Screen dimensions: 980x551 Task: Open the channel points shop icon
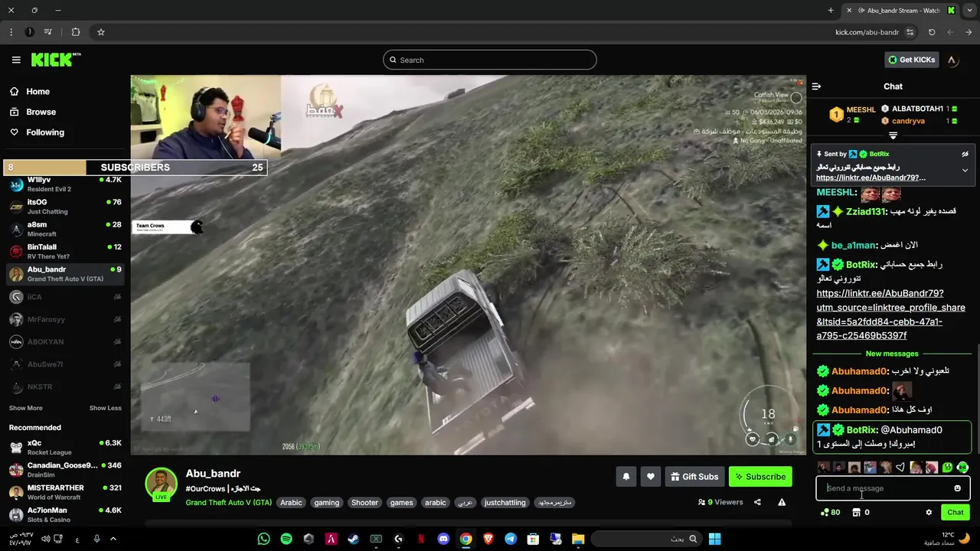pyautogui.click(x=857, y=513)
